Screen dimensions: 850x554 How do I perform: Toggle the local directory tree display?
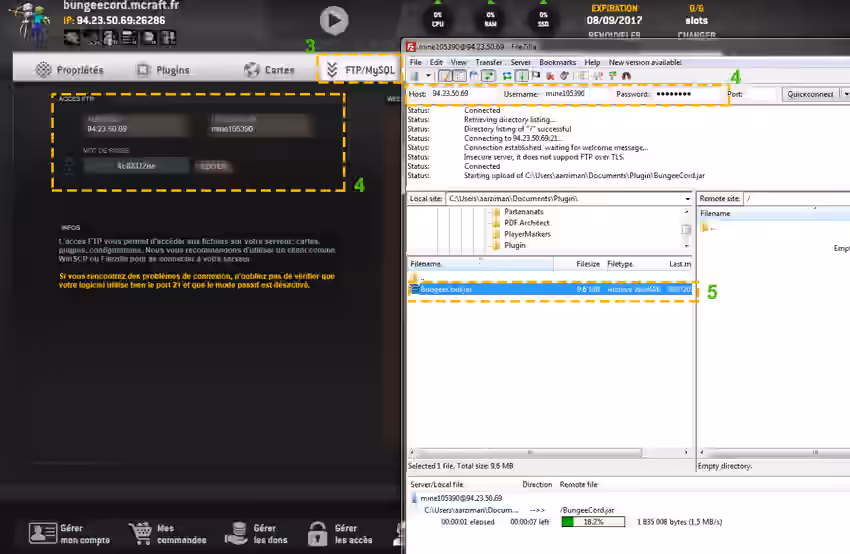pyautogui.click(x=459, y=76)
